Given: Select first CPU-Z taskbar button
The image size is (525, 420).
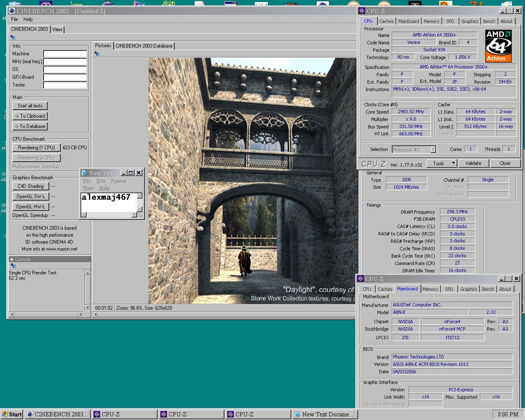Looking at the screenshot, I should tap(124, 414).
